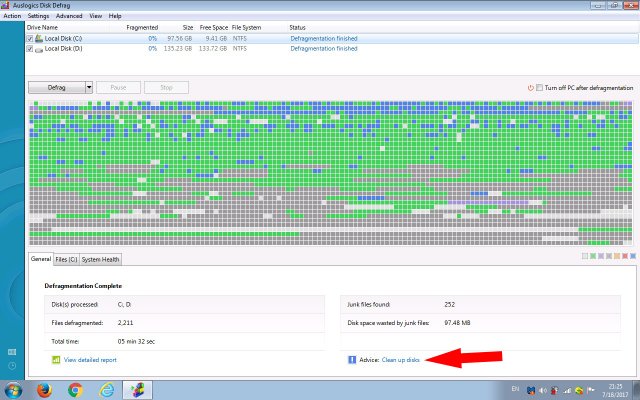Launch Google Chrome from the taskbar
The width and height of the screenshot is (640, 400).
(75, 390)
